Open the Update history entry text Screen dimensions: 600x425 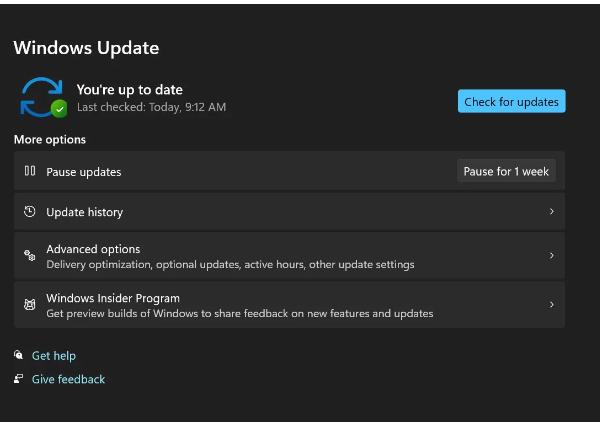pos(85,212)
